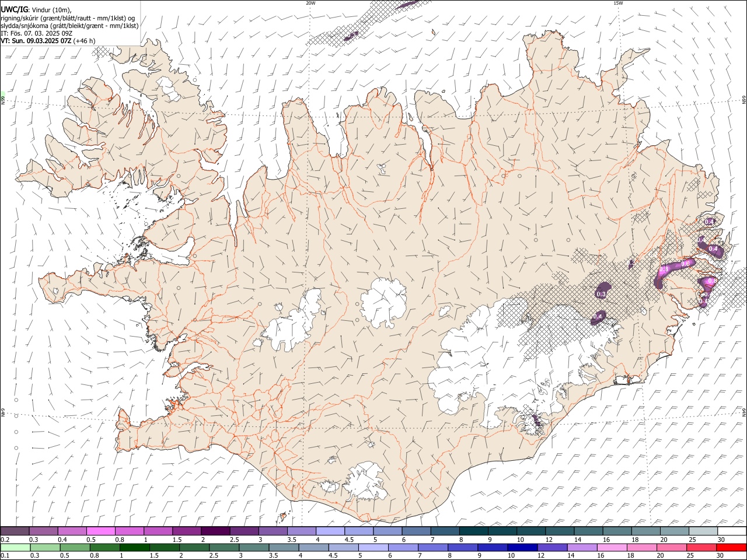Click the deep navy 10 rain legend swatch

click(522, 547)
